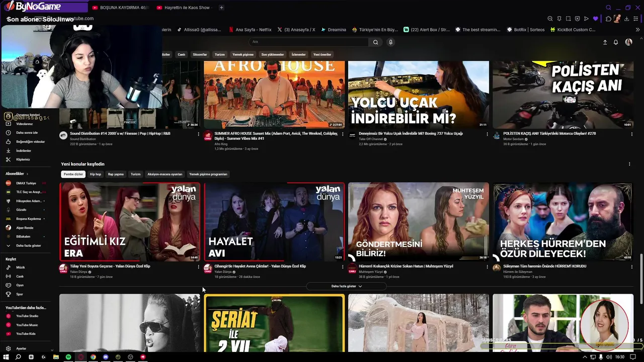Select the Hip hop chip

[x=96, y=174]
